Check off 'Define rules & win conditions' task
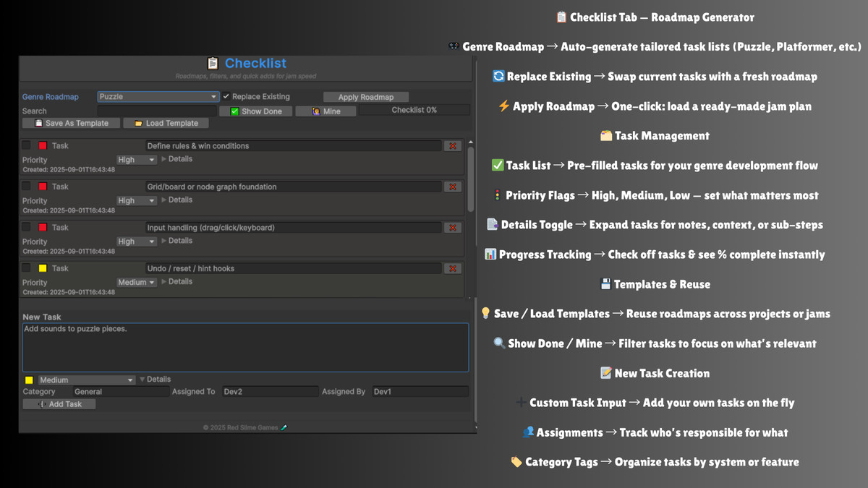The image size is (868, 488). pos(27,145)
